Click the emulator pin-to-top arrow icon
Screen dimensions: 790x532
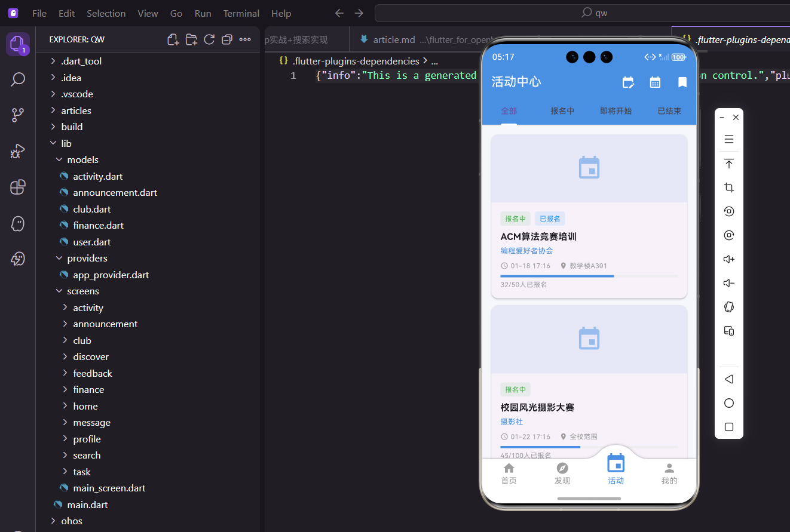click(x=729, y=164)
